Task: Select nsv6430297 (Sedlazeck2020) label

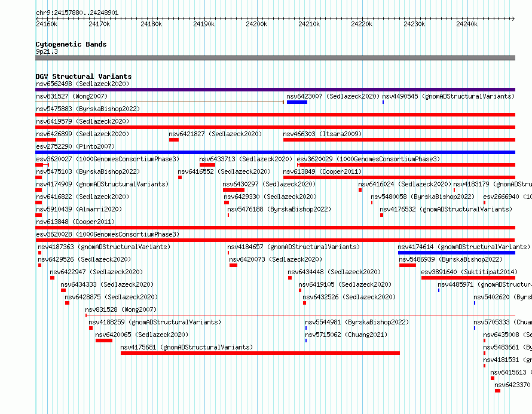Action: coord(269,184)
